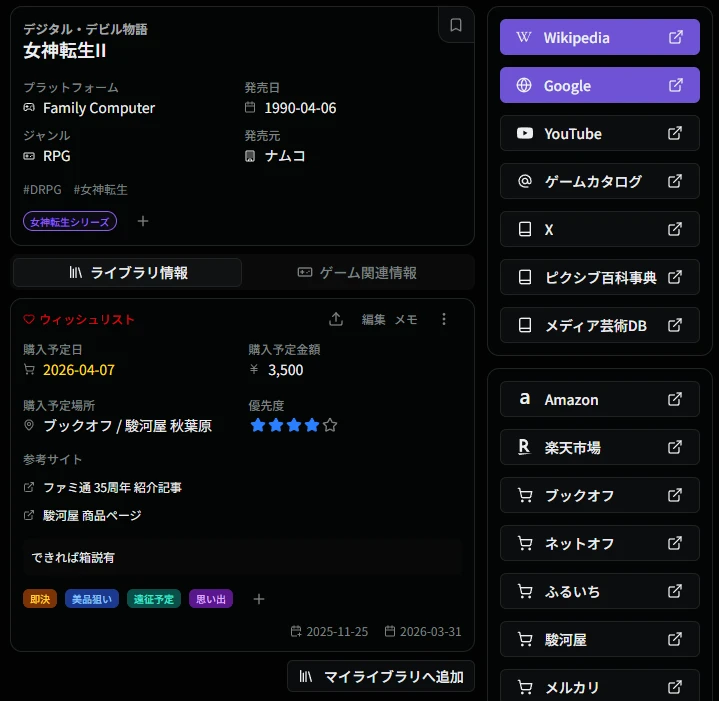Click マイライブラリへ追加 button

coord(381,676)
